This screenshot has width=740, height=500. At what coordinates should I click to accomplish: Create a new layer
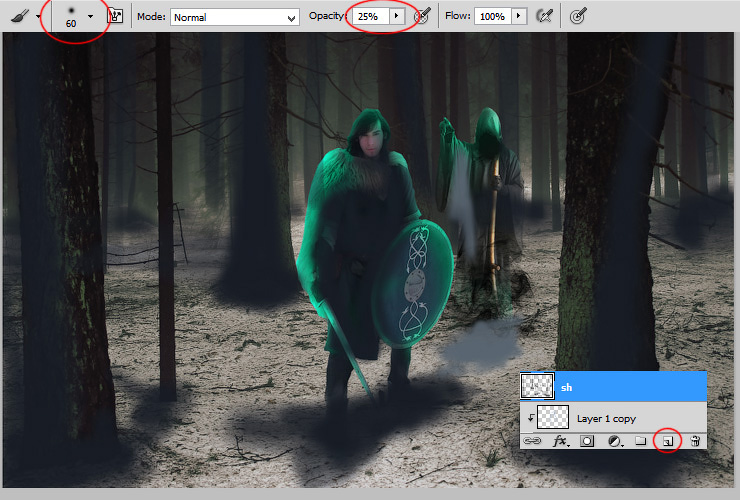point(667,441)
